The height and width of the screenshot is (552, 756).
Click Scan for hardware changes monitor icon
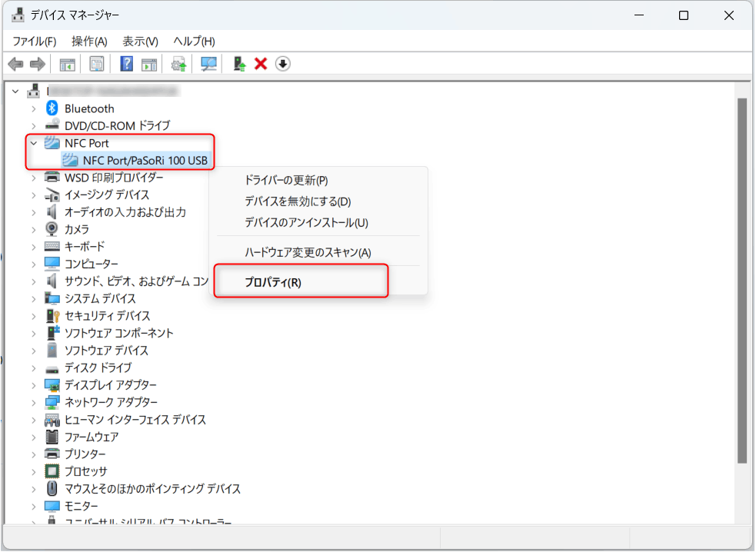tap(208, 64)
